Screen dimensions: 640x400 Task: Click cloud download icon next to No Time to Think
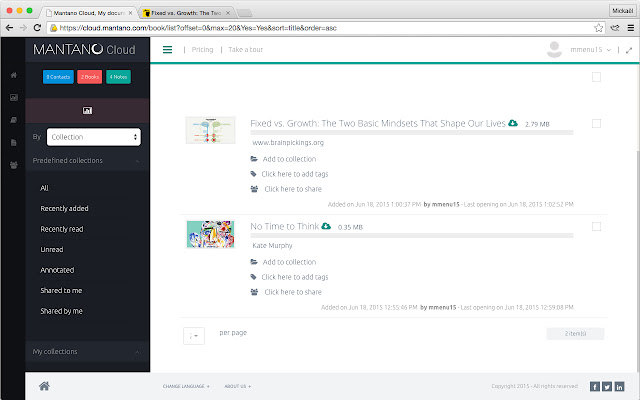(326, 226)
